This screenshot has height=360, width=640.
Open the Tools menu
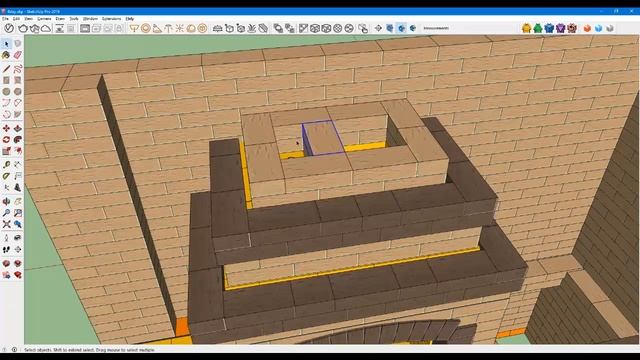[74, 19]
